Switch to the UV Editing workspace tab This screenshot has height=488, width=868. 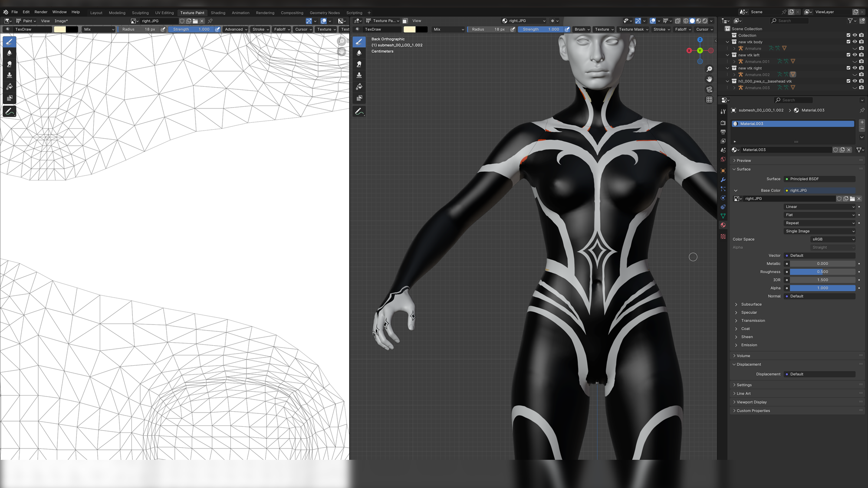coord(164,13)
